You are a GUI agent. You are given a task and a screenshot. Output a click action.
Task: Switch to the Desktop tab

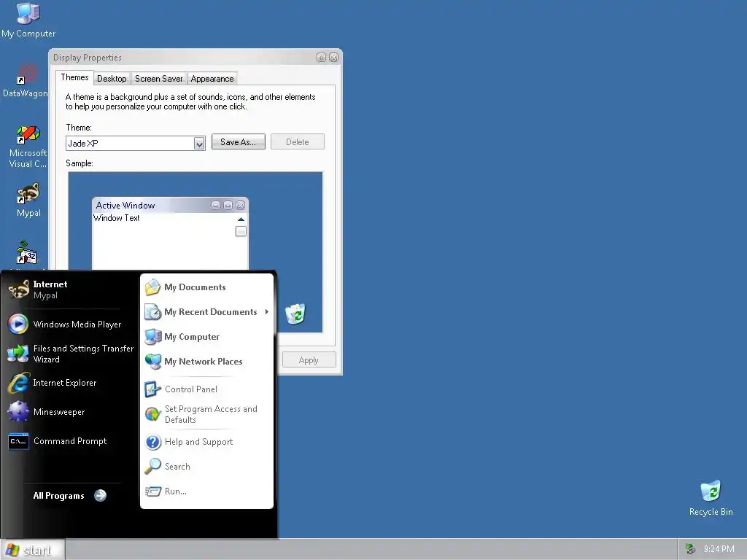[112, 79]
